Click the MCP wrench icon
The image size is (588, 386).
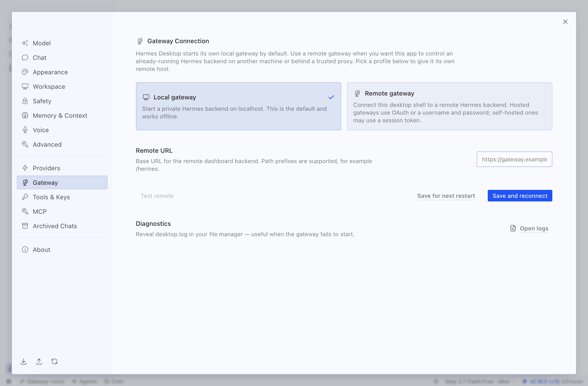point(25,211)
